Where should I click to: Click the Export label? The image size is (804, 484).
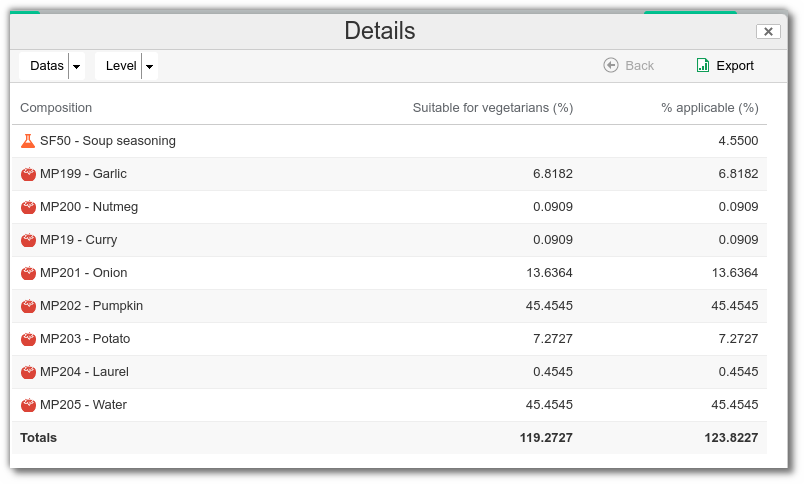(735, 66)
